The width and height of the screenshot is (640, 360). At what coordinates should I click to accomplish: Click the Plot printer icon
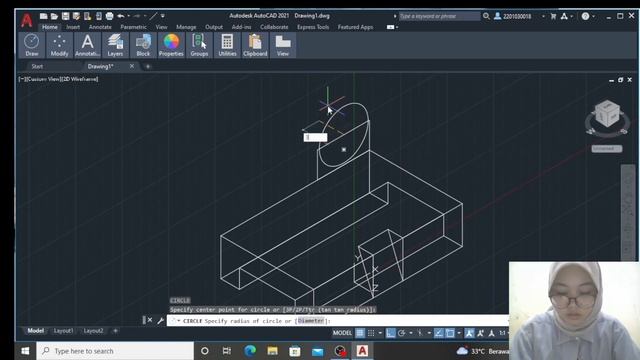click(109, 16)
